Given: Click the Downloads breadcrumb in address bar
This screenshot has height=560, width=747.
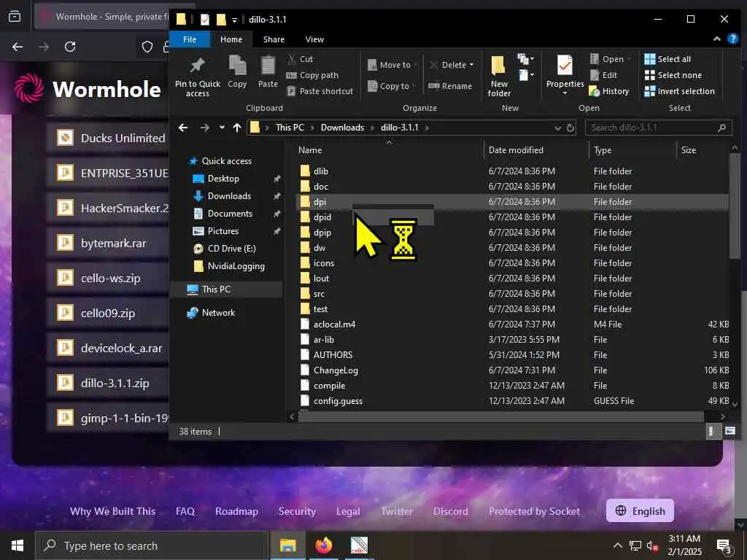Looking at the screenshot, I should click(x=342, y=128).
